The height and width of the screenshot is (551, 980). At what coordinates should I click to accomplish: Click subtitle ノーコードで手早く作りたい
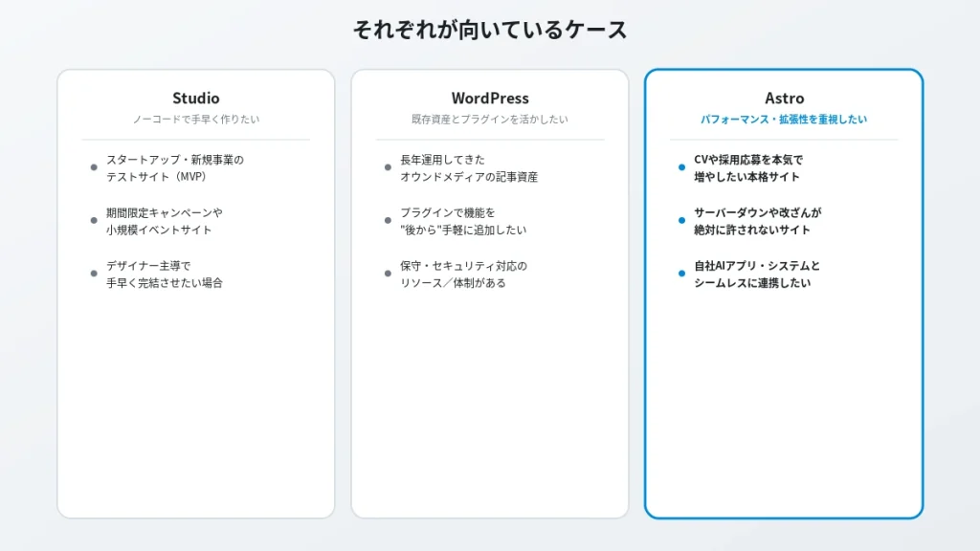(195, 120)
